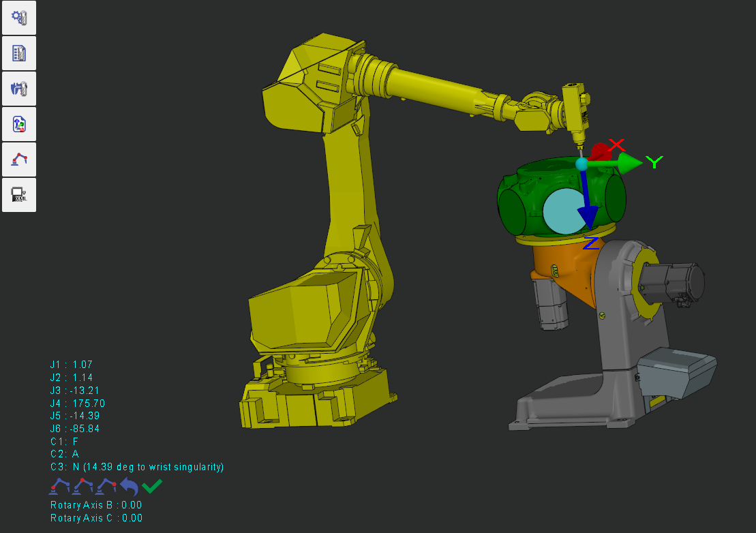This screenshot has height=533, width=756.
Task: Click the blue undo arrow
Action: [x=130, y=486]
